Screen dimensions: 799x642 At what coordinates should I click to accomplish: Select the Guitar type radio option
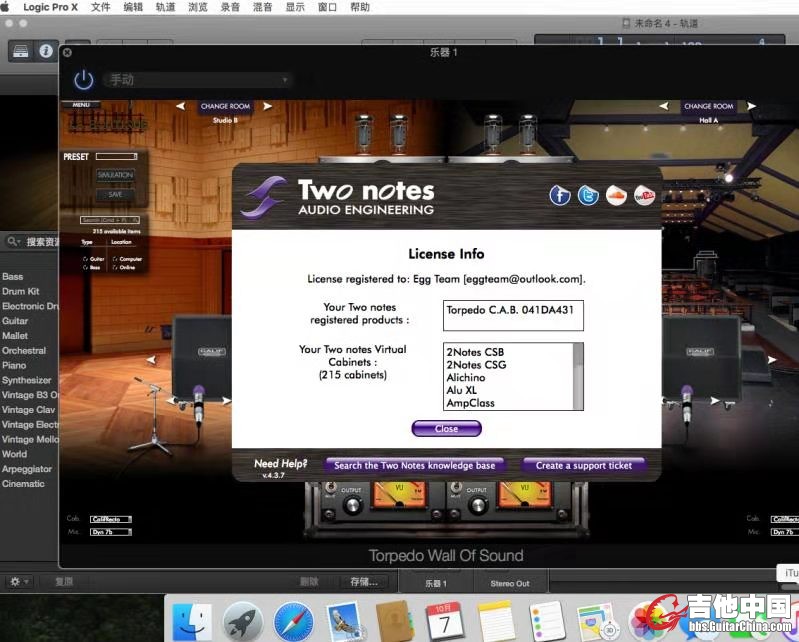[86, 259]
